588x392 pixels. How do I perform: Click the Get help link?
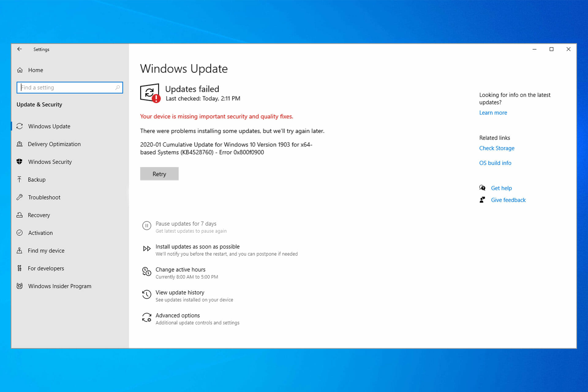point(501,188)
